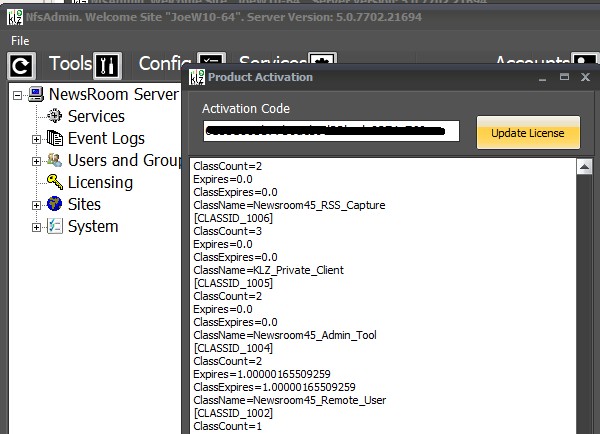This screenshot has width=600, height=434.
Task: Select System tree item
Action: click(93, 227)
